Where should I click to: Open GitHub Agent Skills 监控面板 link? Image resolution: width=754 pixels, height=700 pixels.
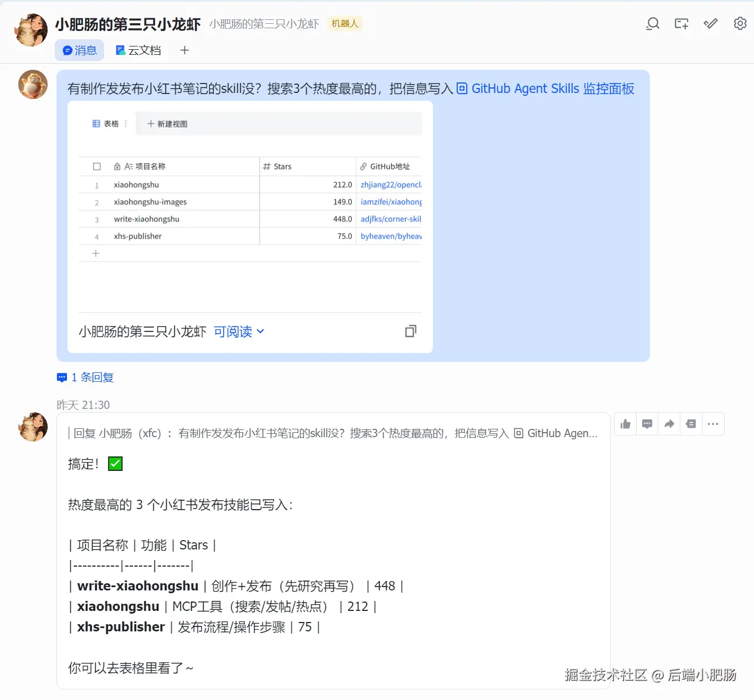click(x=545, y=89)
